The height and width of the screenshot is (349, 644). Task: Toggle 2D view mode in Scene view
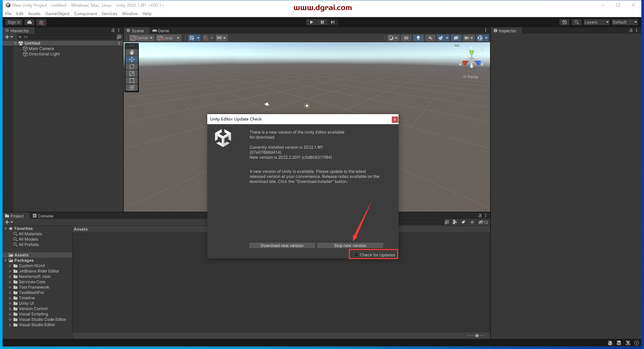[406, 38]
